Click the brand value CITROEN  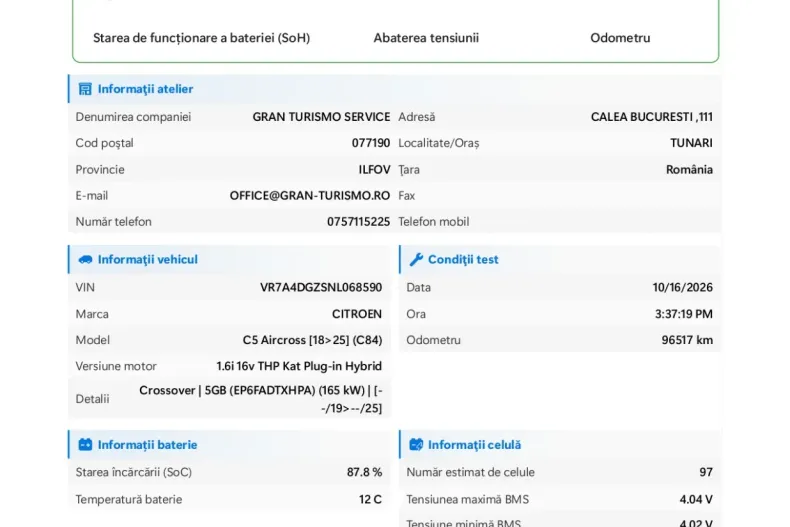coord(357,314)
